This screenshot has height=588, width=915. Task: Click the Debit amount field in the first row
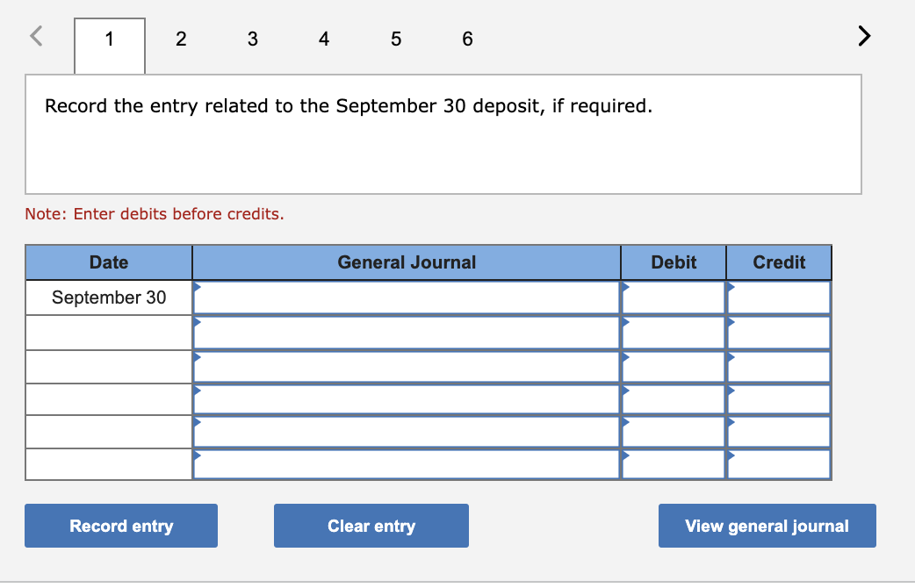click(x=673, y=298)
